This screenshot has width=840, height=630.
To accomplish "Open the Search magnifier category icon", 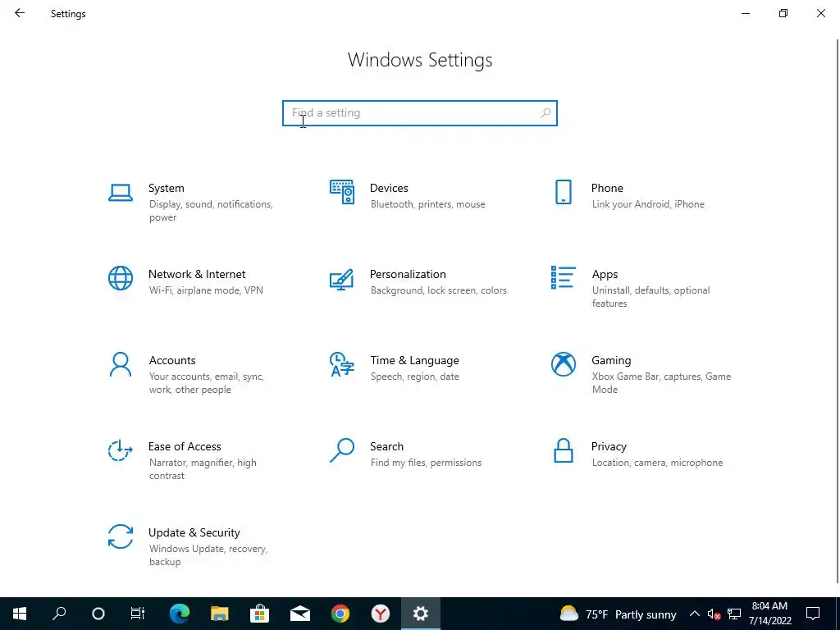I will (x=342, y=450).
